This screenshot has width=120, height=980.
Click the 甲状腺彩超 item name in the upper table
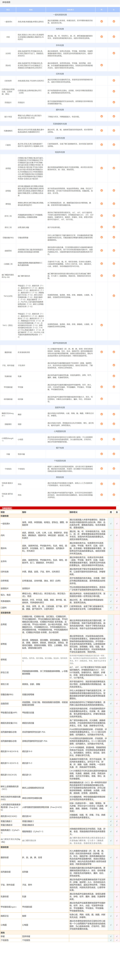pos(8,387)
